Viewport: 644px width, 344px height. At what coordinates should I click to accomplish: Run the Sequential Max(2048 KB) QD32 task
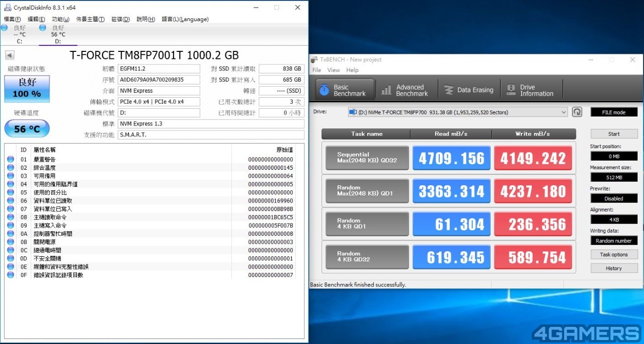coord(367,158)
